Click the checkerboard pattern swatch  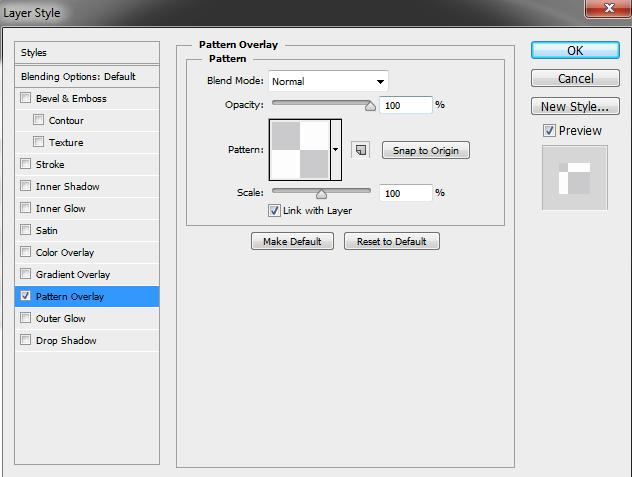click(x=300, y=150)
